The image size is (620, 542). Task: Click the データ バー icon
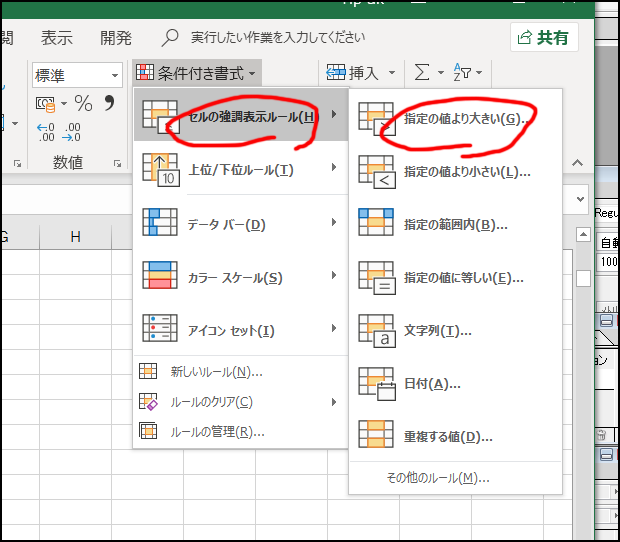(x=159, y=222)
